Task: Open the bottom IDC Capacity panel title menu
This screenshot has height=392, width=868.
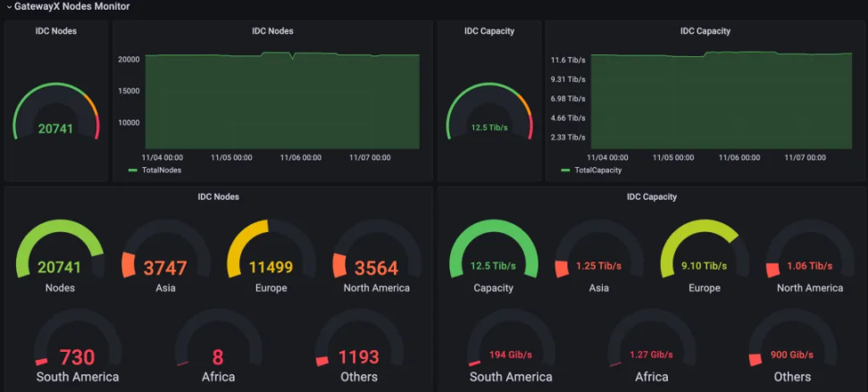Action: pos(652,196)
